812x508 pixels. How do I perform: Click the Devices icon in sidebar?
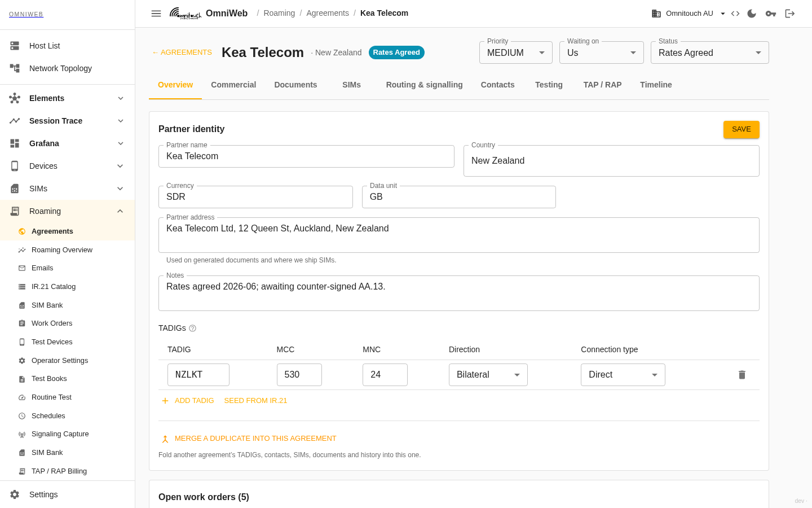pyautogui.click(x=15, y=166)
